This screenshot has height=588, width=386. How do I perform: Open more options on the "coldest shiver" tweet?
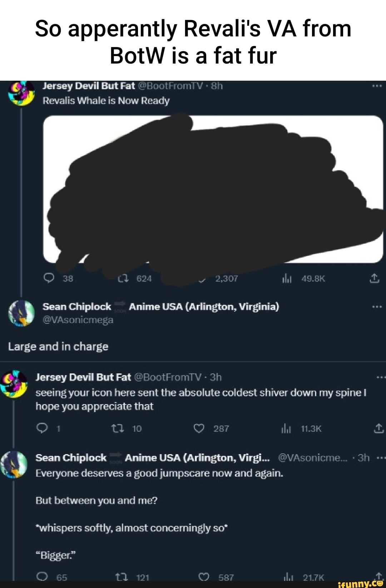[381, 377]
